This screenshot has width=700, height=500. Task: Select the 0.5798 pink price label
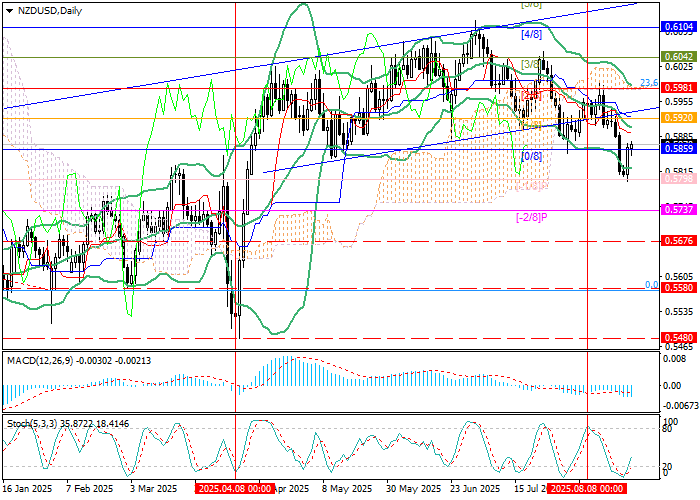679,179
